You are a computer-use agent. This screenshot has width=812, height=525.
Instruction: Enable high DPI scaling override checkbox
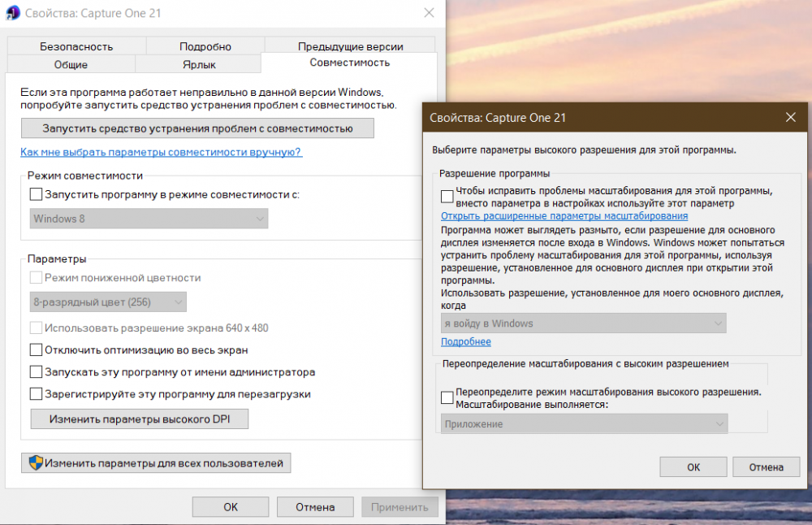tap(447, 397)
